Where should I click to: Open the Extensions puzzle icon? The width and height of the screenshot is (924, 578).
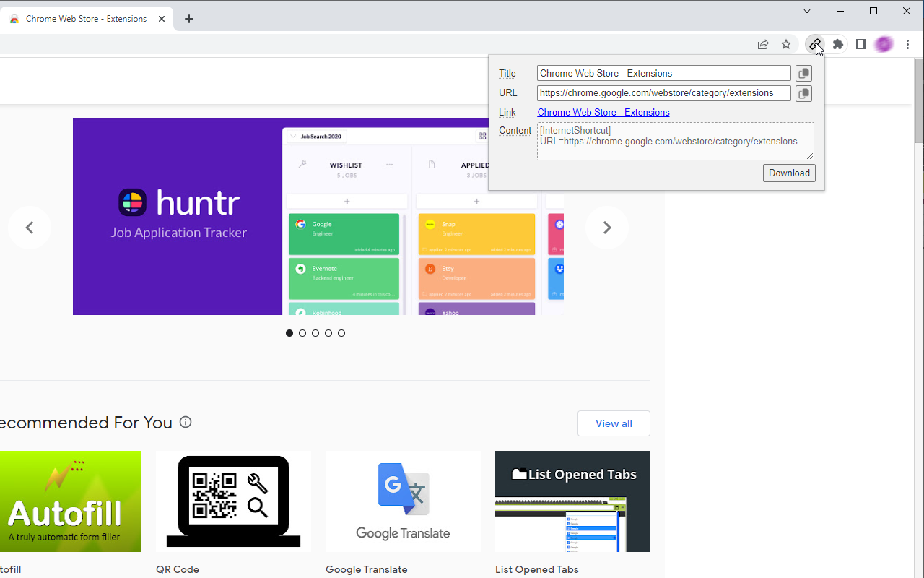click(x=837, y=44)
